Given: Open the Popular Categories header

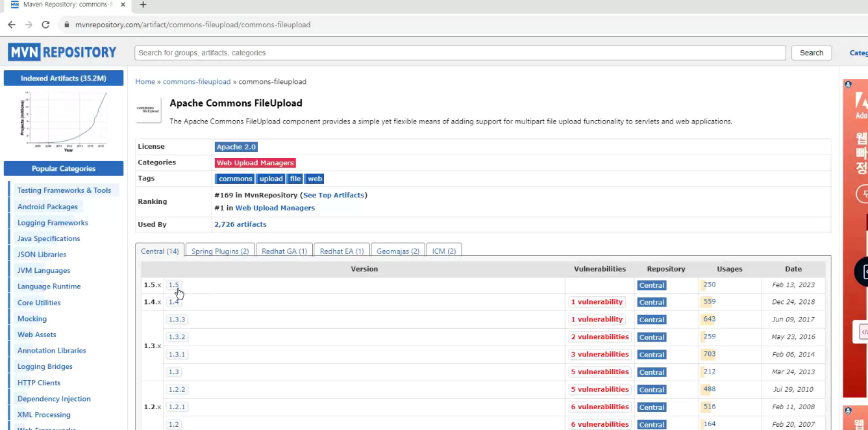Looking at the screenshot, I should [64, 168].
